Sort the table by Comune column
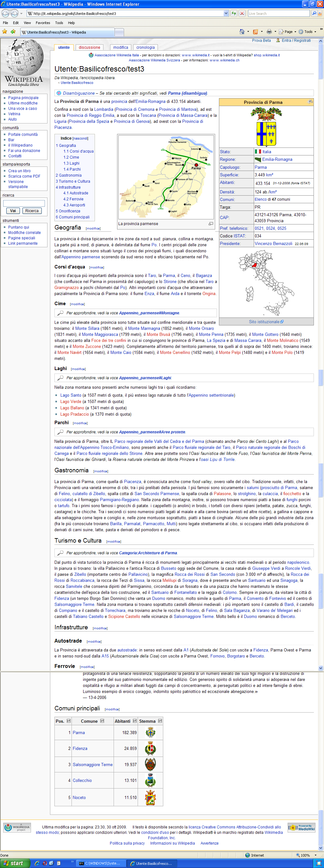This screenshot has height=868, width=324. 102,721
